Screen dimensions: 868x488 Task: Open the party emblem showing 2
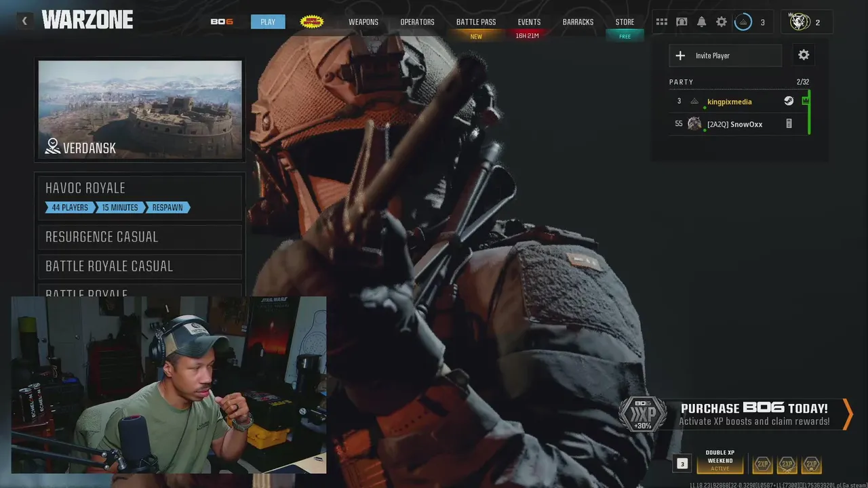(x=800, y=22)
